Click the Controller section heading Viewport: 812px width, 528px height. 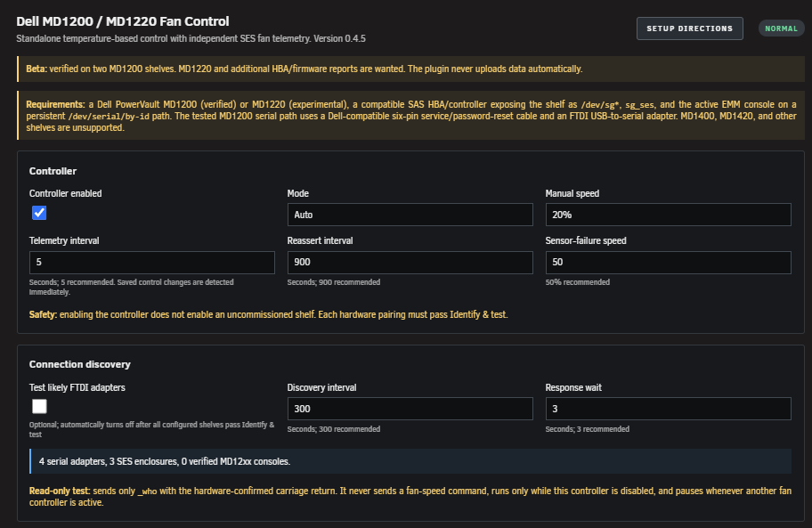53,171
